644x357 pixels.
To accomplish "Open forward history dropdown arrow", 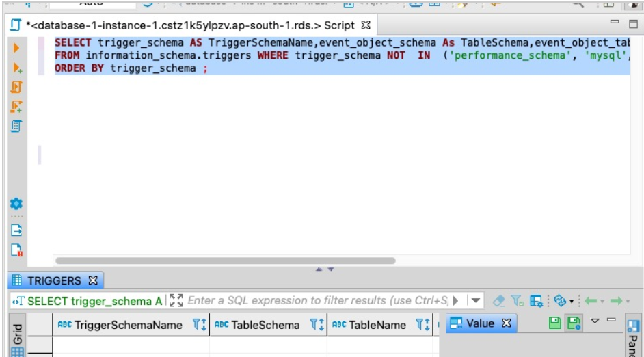I will click(x=628, y=302).
